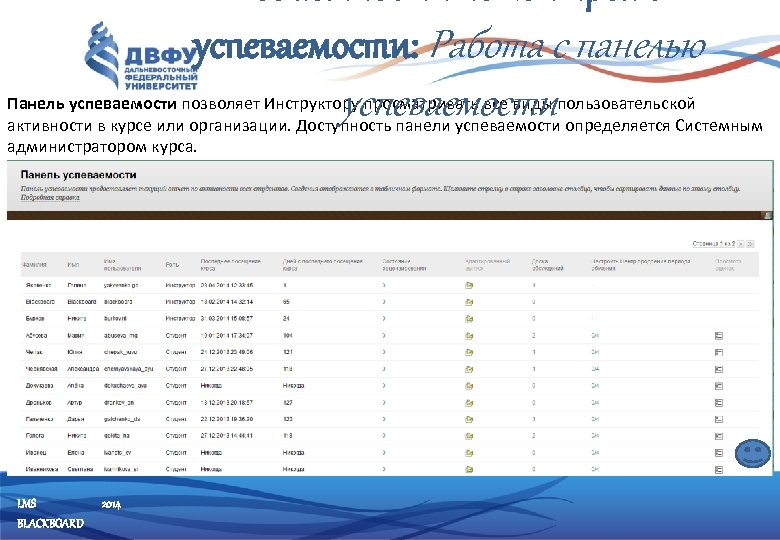Open discussion board count in Мария row

(534, 336)
